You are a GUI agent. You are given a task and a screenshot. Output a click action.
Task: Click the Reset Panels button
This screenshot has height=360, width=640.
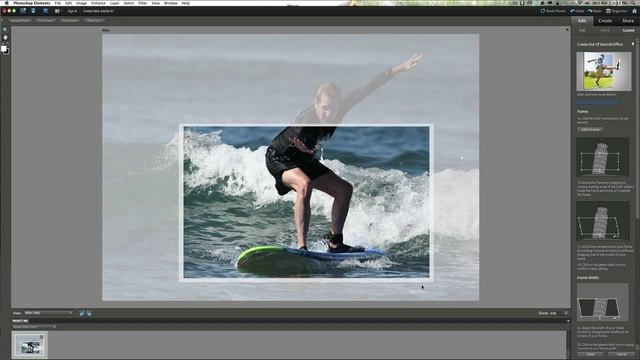click(553, 11)
